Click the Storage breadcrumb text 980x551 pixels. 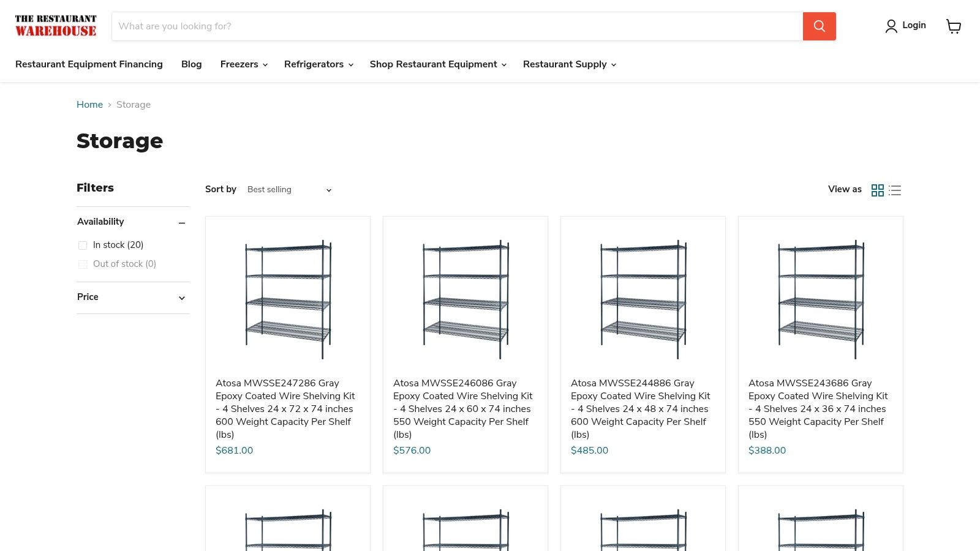[x=134, y=105]
